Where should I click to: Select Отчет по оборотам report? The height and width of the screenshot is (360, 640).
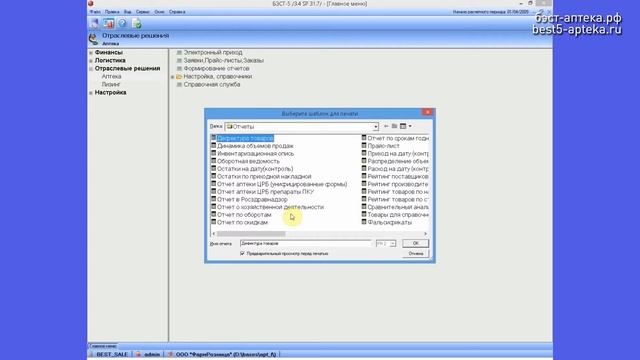[244, 215]
